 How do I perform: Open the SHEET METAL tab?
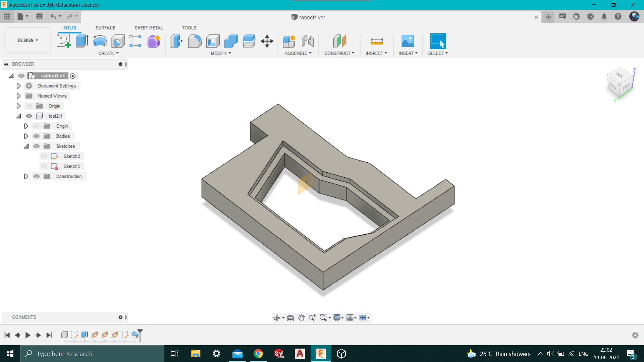149,28
